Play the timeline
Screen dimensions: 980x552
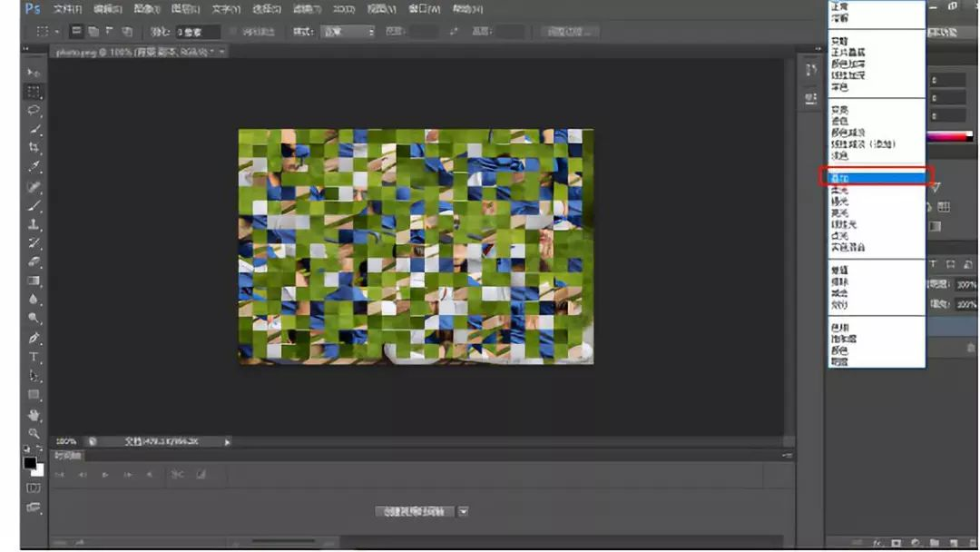(x=105, y=475)
